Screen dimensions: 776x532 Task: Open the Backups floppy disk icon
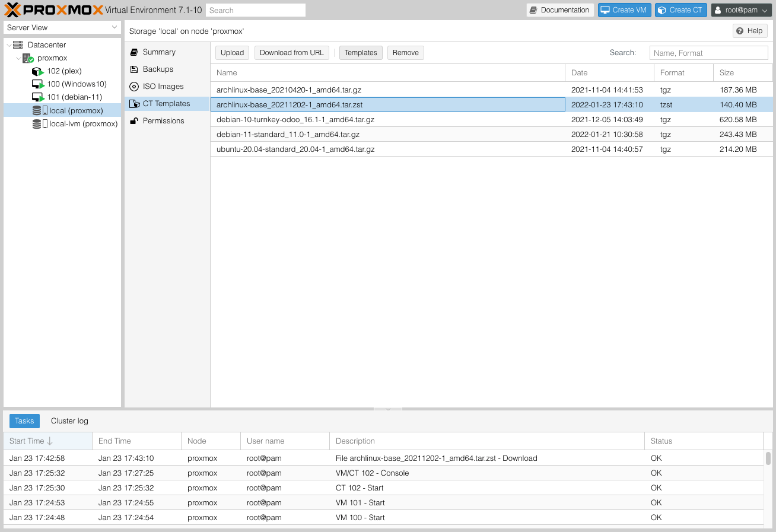[x=134, y=69]
